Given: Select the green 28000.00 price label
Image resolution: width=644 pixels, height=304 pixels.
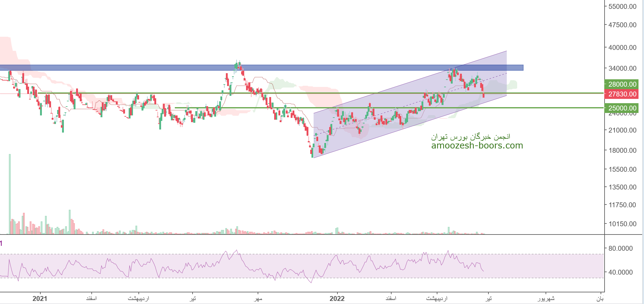Looking at the screenshot, I should tap(622, 84).
